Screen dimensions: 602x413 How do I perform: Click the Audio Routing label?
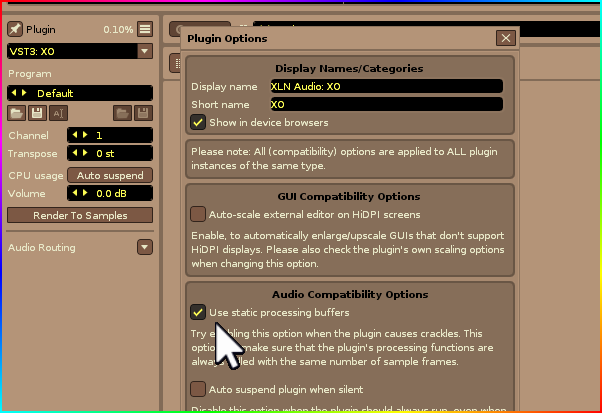point(42,248)
